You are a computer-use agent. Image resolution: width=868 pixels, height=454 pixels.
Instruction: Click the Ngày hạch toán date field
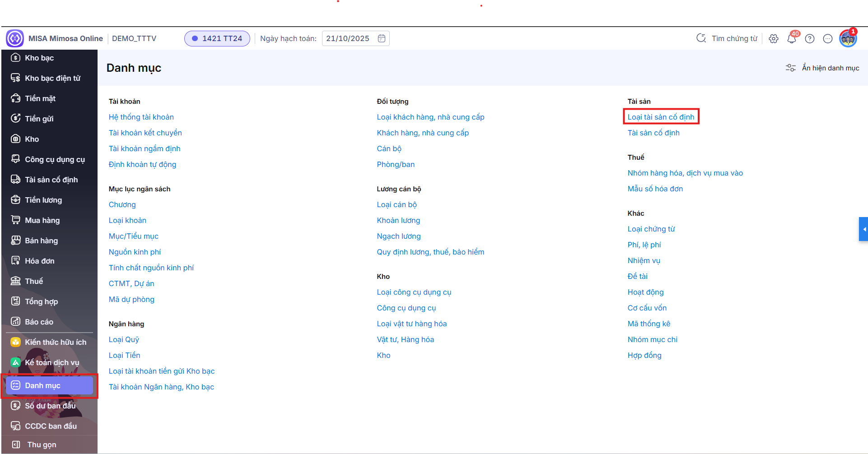pyautogui.click(x=348, y=38)
